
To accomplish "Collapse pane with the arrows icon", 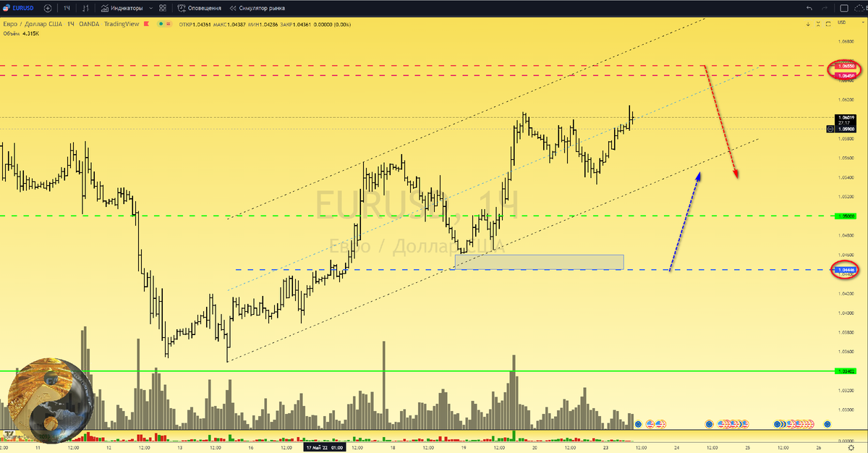I will click(818, 24).
